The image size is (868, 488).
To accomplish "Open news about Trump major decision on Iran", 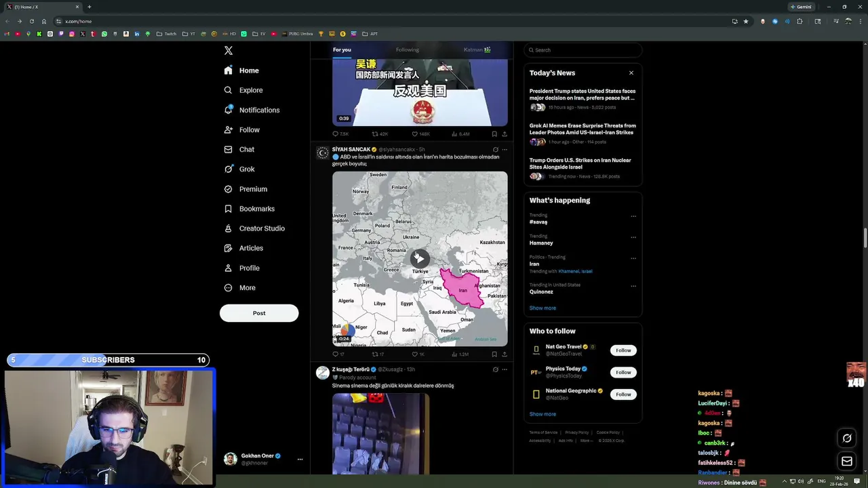I will point(583,99).
